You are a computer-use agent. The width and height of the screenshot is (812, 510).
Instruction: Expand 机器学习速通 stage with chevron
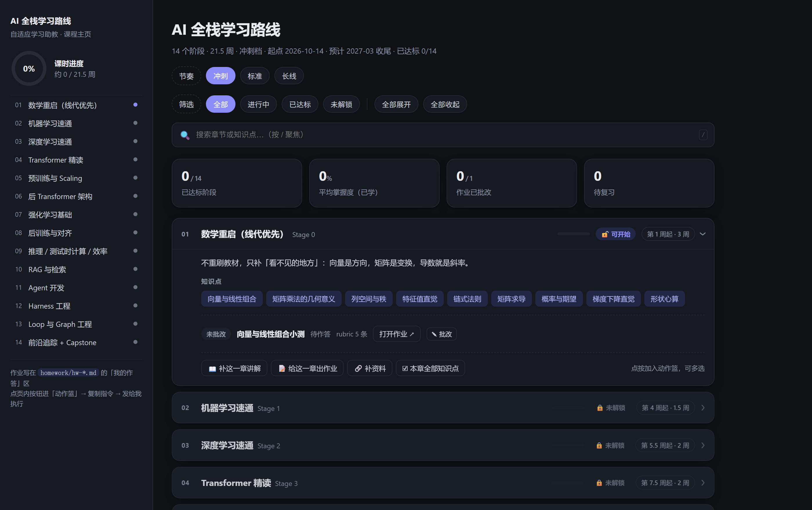pyautogui.click(x=703, y=408)
